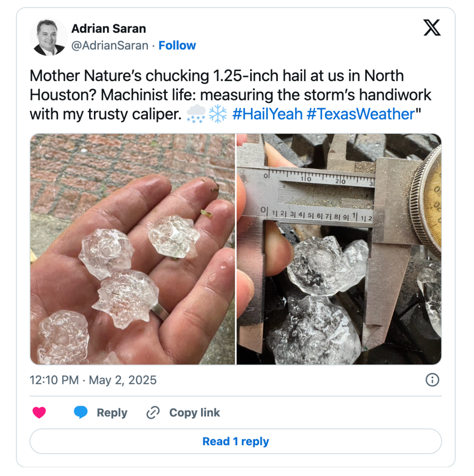The width and height of the screenshot is (474, 476).
Task: Click the blue reply bubble icon
Action: pyautogui.click(x=80, y=412)
